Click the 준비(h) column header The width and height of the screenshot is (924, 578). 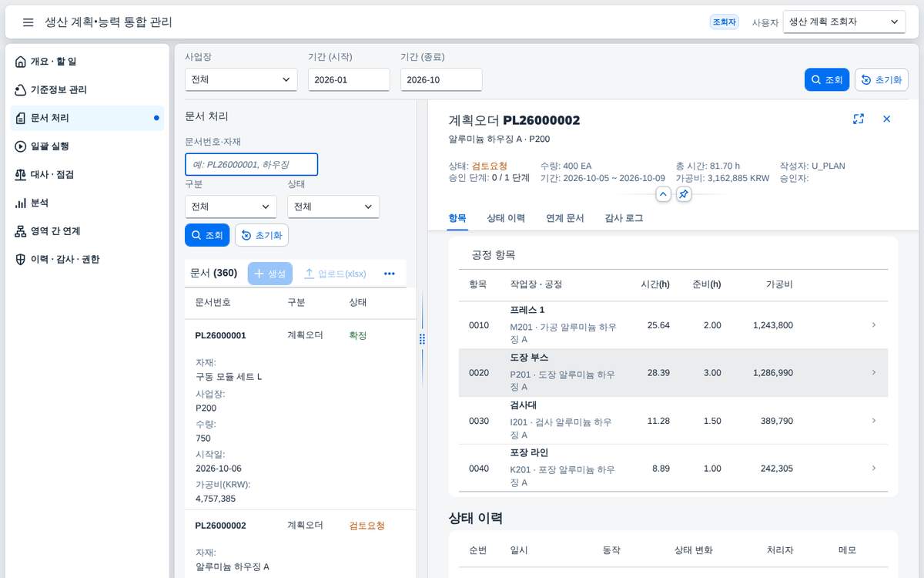pyautogui.click(x=707, y=284)
